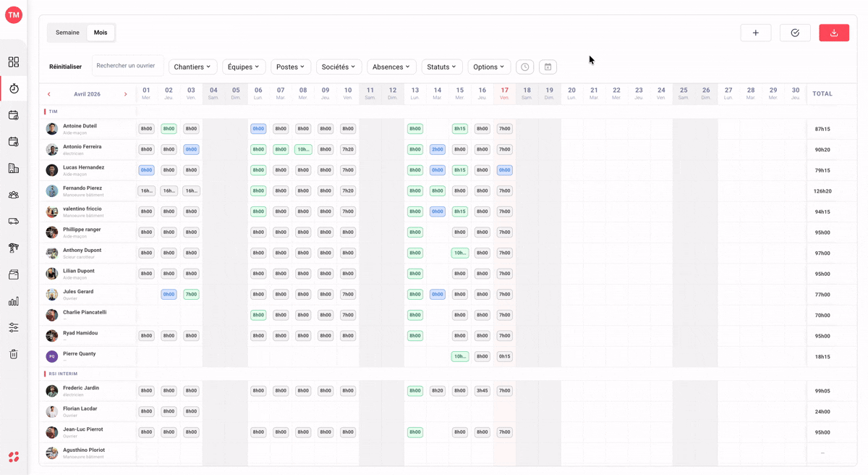
Task: Switch to the Semaine view
Action: [x=67, y=33]
